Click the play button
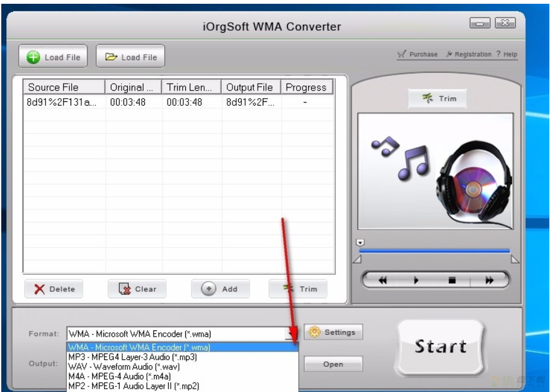Viewport: 550px width, 392px height. pyautogui.click(x=416, y=280)
